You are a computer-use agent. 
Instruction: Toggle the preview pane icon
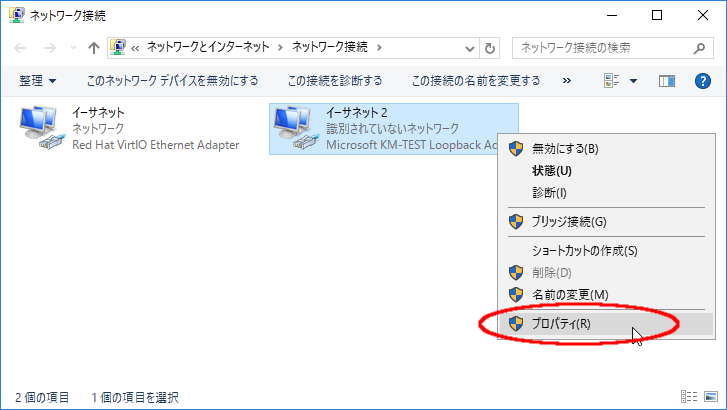click(667, 80)
